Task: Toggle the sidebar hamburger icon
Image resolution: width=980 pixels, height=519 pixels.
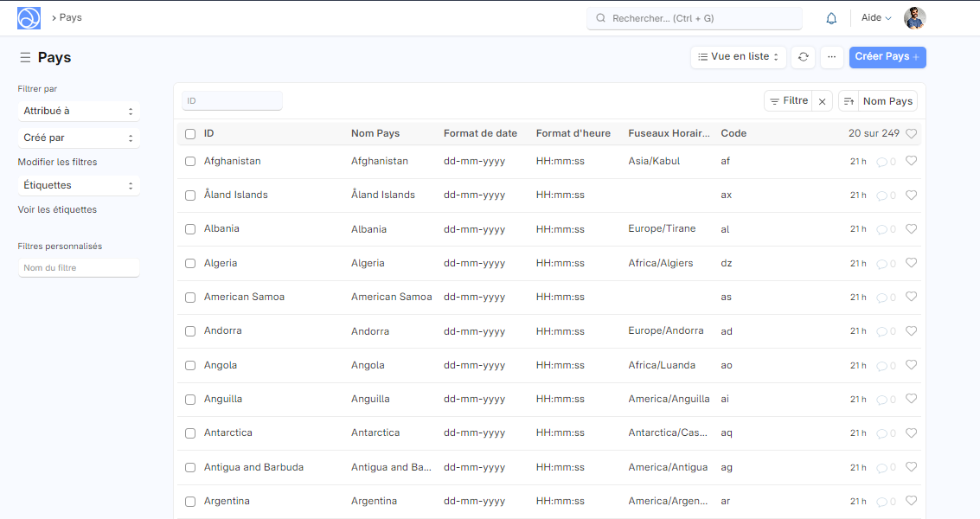Action: click(x=25, y=58)
